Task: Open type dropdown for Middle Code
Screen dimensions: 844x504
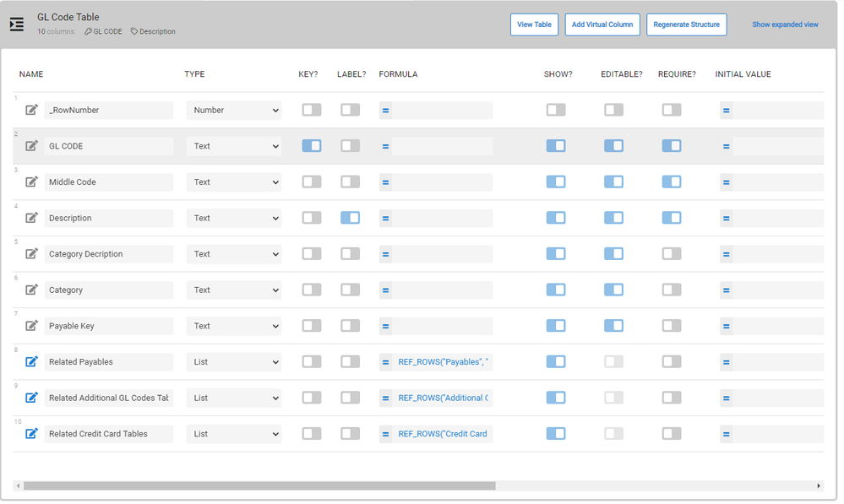Action: point(234,182)
